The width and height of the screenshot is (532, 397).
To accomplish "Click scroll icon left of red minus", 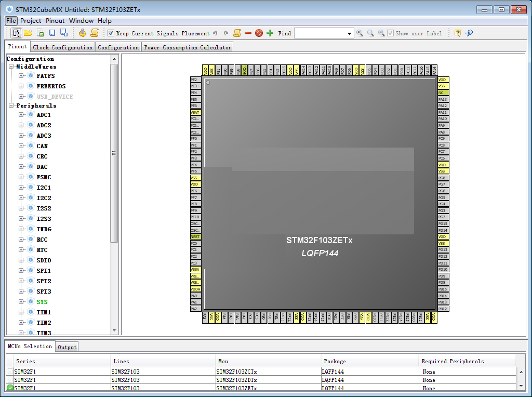I will coord(237,33).
